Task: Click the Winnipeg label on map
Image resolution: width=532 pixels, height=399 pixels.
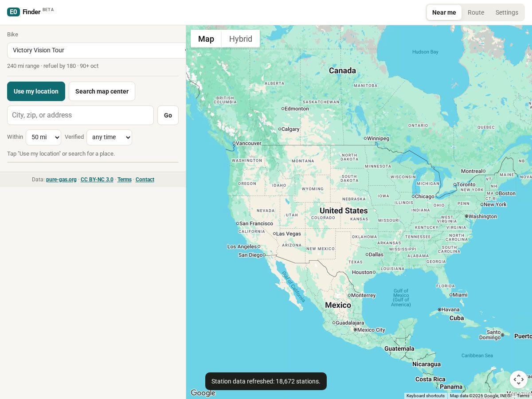Action: [378, 138]
